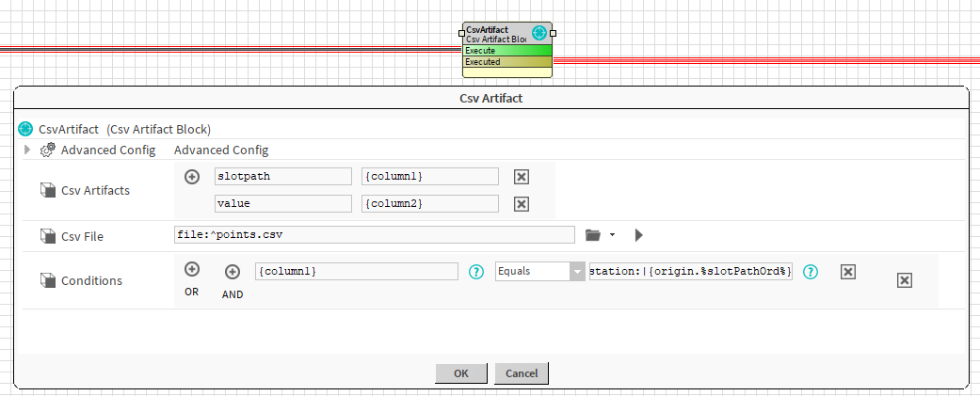This screenshot has width=980, height=396.
Task: Open help for the station condition value
Action: 811,272
